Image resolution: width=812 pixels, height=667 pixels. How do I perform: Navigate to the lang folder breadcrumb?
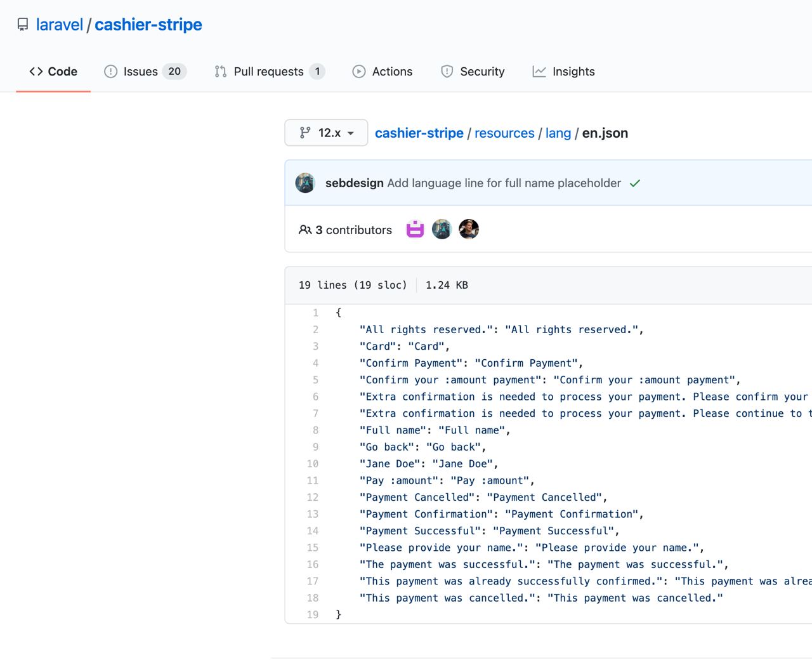pyautogui.click(x=558, y=133)
